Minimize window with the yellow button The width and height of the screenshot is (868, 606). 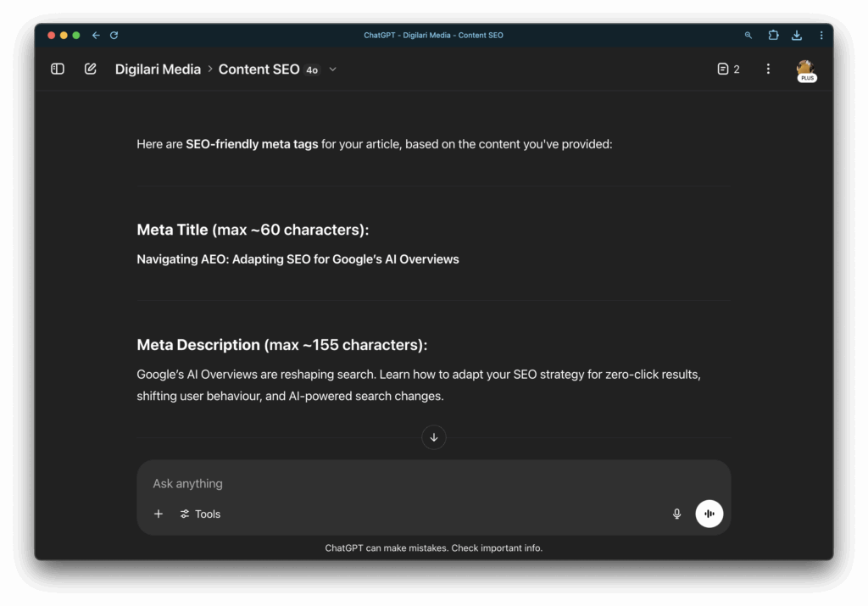point(64,35)
